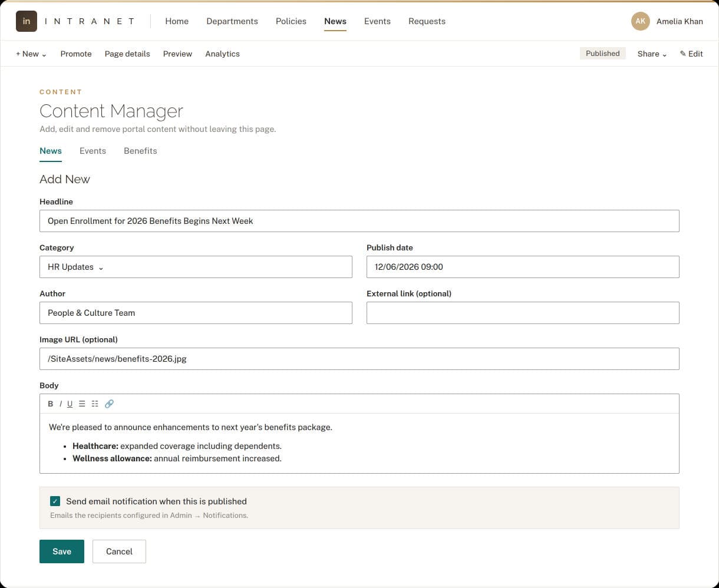Click the Wellness allowance bullet in Body
719x588 pixels.
pyautogui.click(x=177, y=458)
